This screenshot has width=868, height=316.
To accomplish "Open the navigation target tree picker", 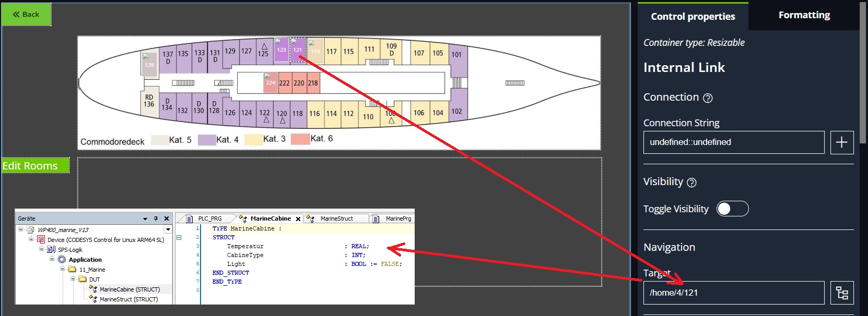I will pos(841,293).
